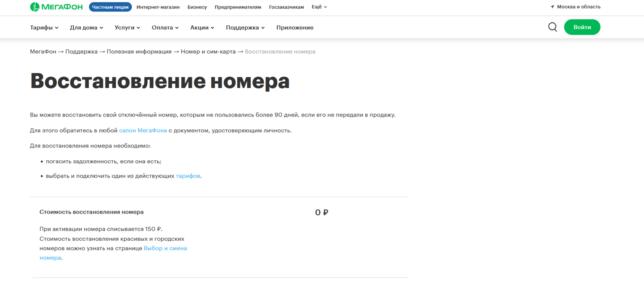Image resolution: width=644 pixels, height=288 pixels.
Task: Open the Поддержка dropdown menu
Action: tap(245, 28)
